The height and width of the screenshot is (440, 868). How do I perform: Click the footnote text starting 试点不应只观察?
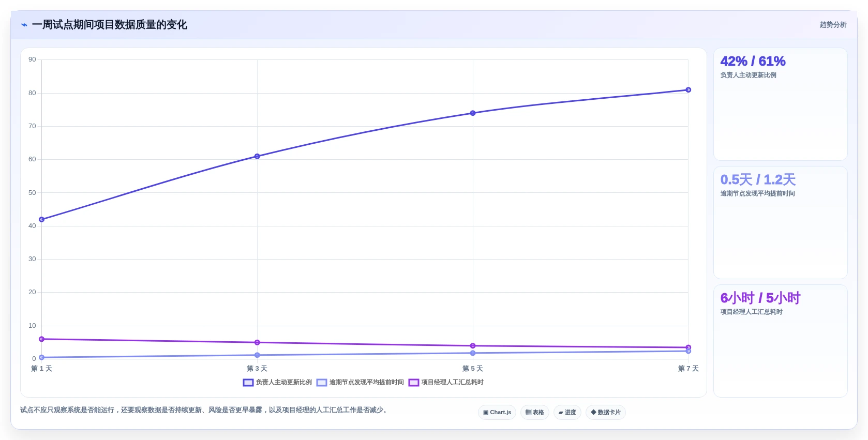pos(204,410)
